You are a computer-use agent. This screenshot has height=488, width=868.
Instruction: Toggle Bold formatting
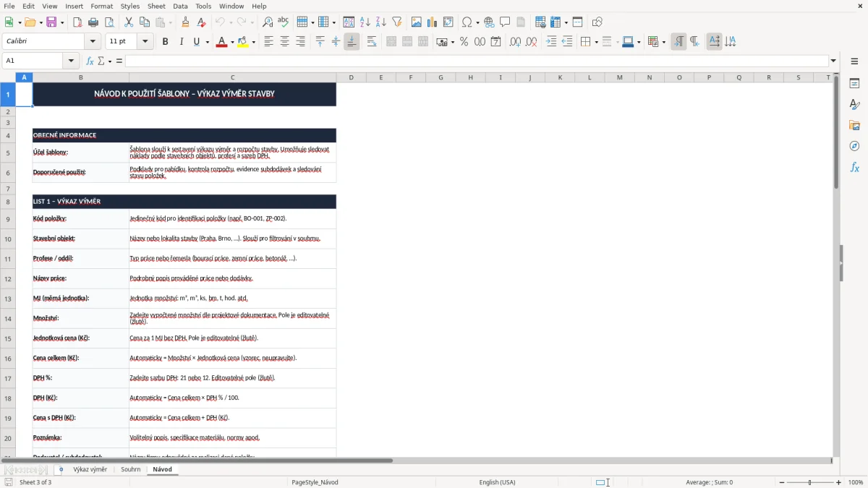tap(165, 42)
